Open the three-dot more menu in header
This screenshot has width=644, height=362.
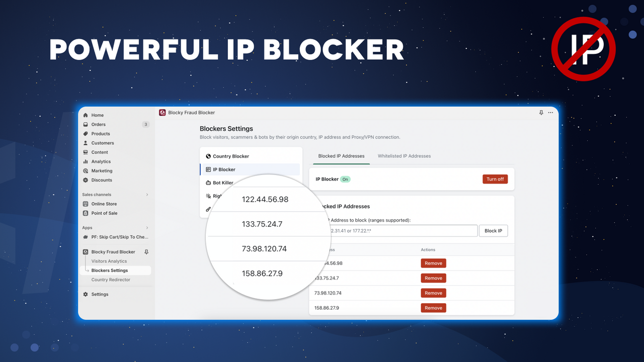pyautogui.click(x=550, y=113)
